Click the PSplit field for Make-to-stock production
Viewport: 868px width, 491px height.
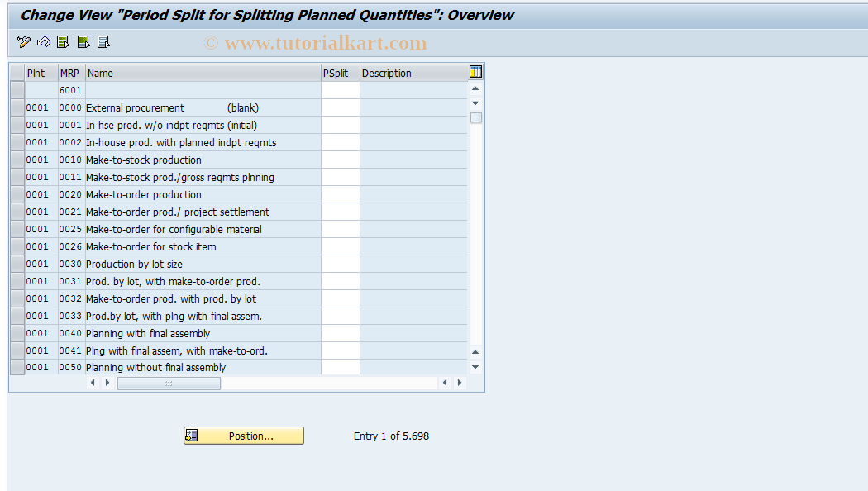coord(341,160)
